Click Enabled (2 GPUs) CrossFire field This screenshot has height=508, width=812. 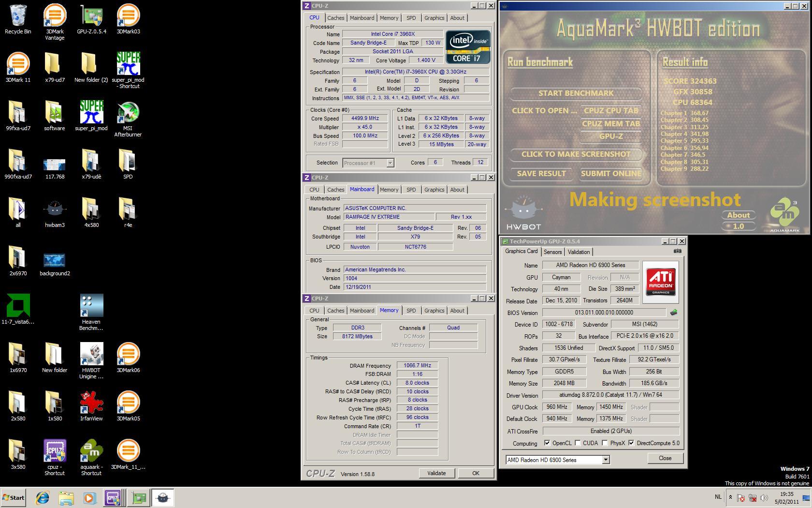click(x=611, y=431)
